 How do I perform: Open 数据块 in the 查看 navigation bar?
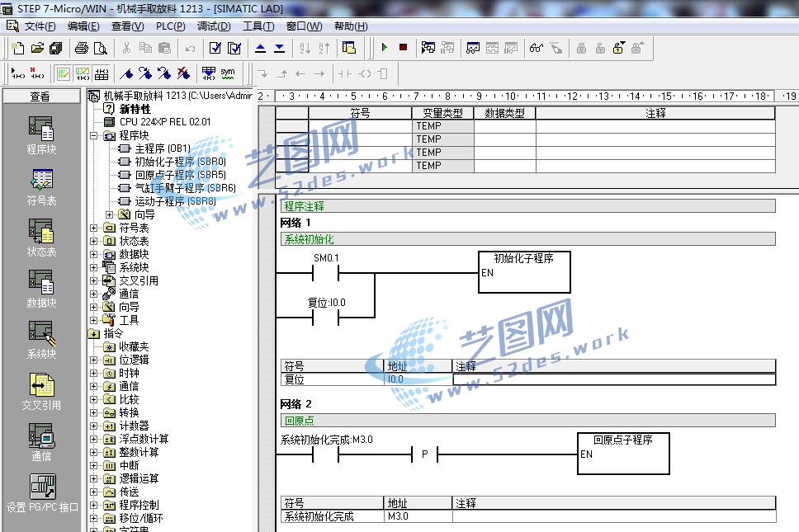(41, 289)
